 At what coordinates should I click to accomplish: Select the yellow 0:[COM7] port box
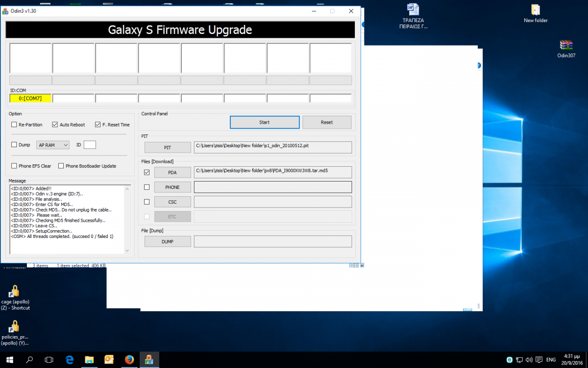30,98
